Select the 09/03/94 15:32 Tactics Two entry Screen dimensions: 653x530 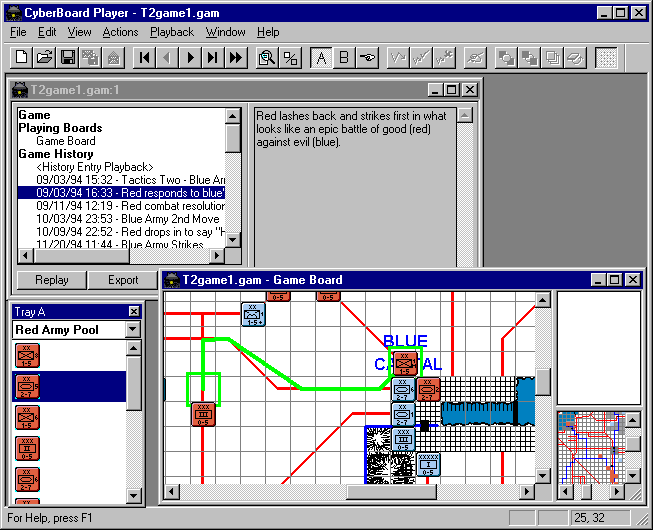coord(130,180)
